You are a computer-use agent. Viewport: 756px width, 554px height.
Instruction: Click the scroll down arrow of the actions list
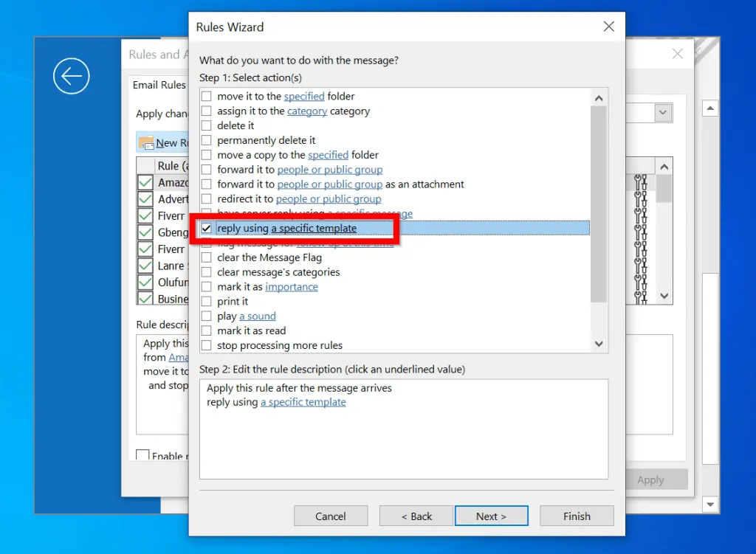pyautogui.click(x=599, y=344)
